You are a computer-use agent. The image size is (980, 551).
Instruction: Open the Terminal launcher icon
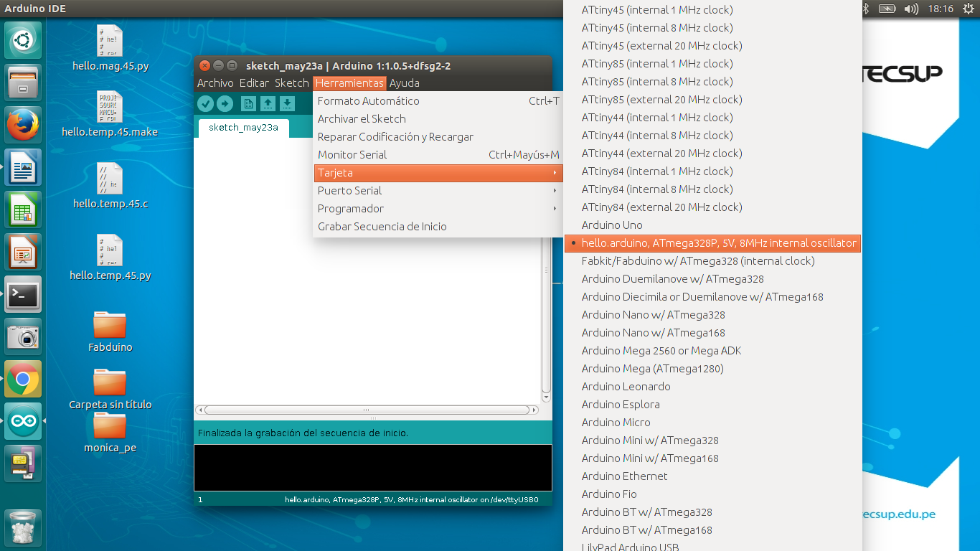click(x=23, y=294)
